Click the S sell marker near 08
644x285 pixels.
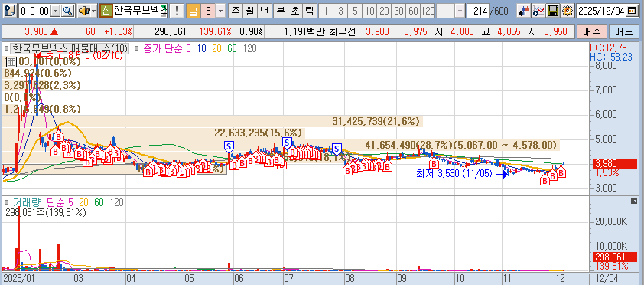337,149
